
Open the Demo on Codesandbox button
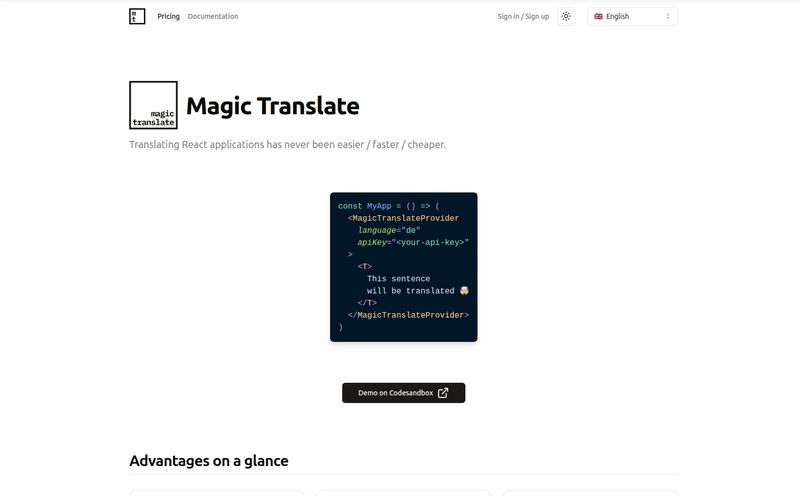pyautogui.click(x=404, y=393)
